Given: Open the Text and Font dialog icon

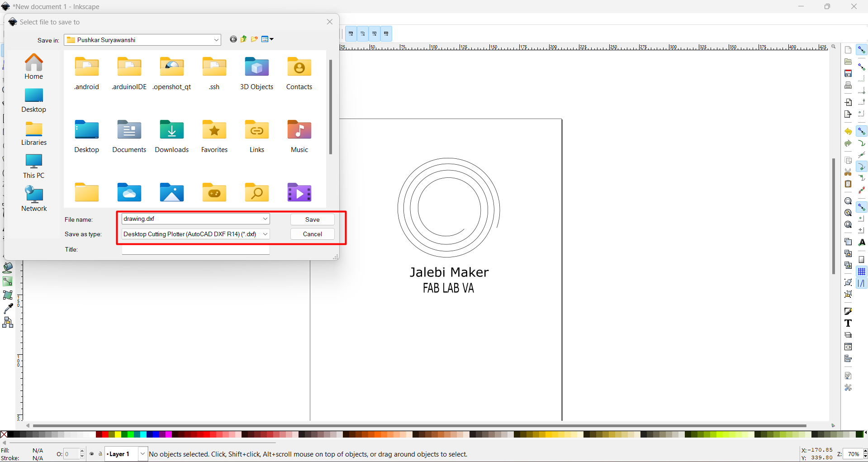Looking at the screenshot, I should coord(848,323).
